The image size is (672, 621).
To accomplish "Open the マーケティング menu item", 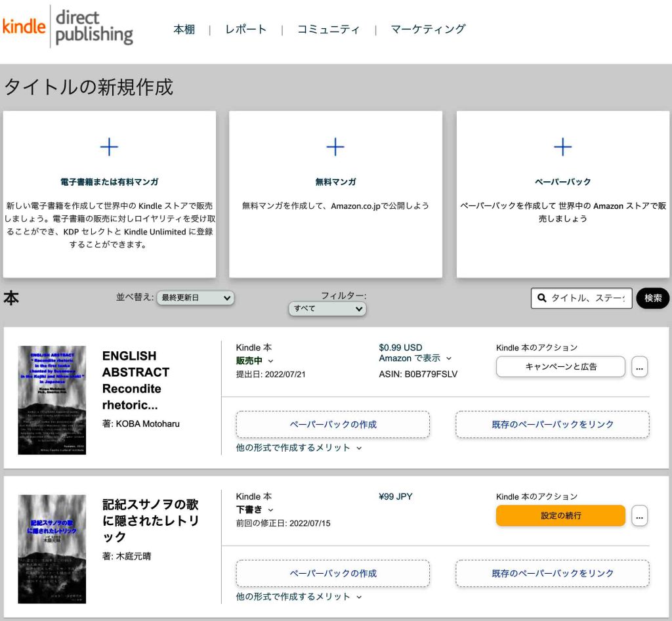I will (428, 29).
